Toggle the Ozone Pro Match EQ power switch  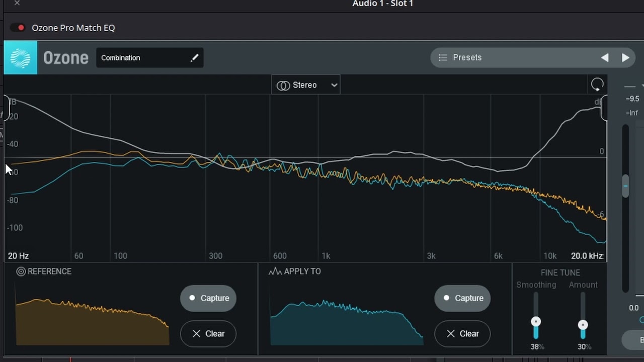[x=18, y=28]
